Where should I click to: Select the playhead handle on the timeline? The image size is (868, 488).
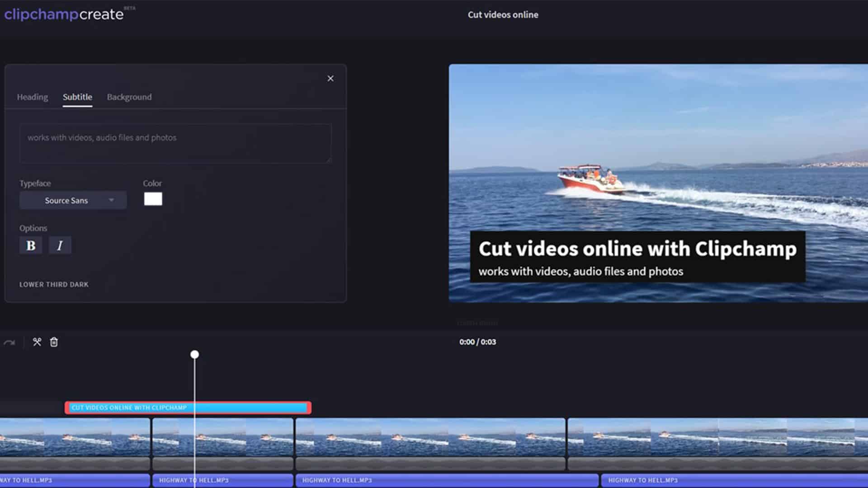tap(194, 354)
